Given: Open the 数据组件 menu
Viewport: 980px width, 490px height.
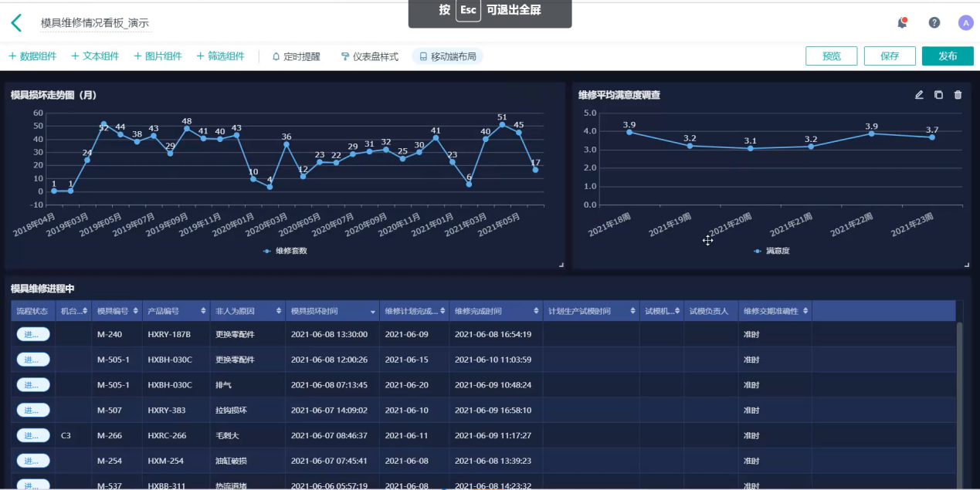Looking at the screenshot, I should point(32,56).
